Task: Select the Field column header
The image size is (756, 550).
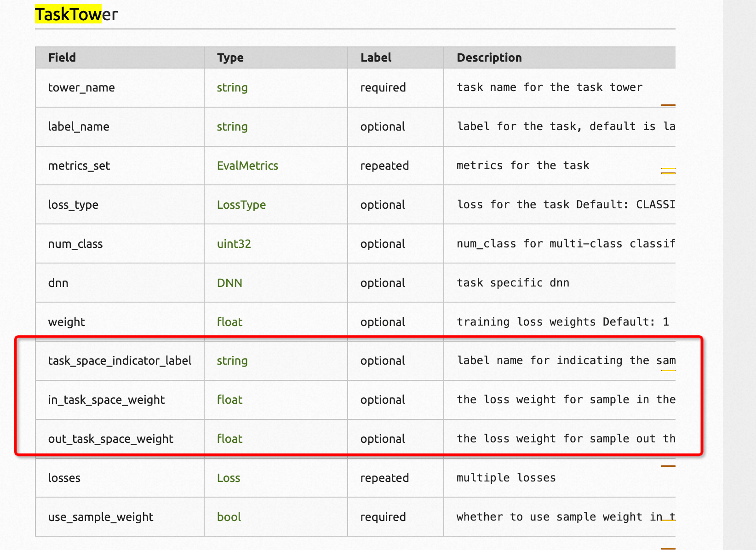Action: pyautogui.click(x=120, y=57)
